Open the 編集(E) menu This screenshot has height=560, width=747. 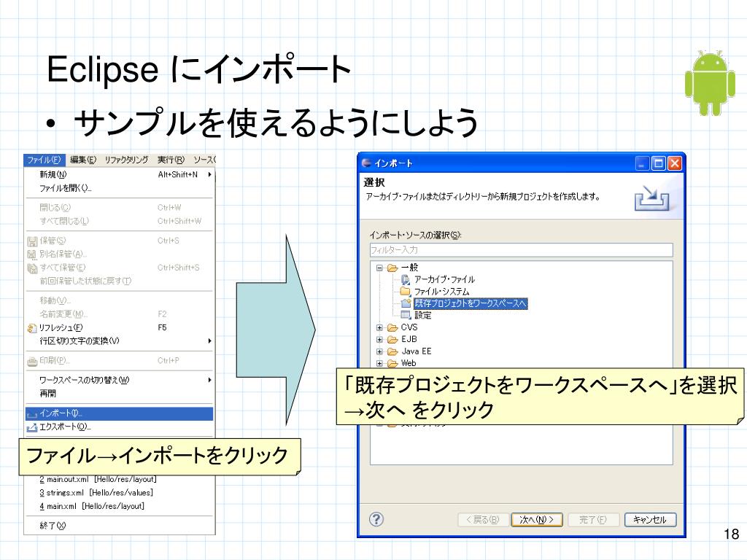83,160
